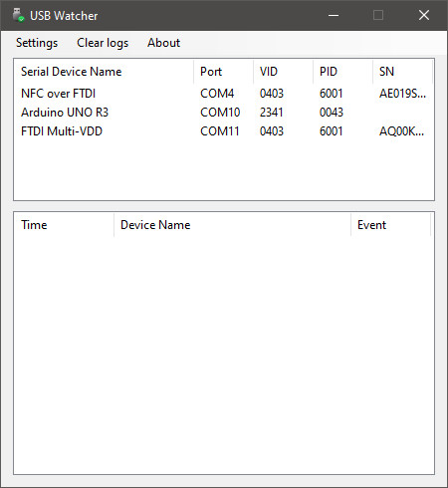Click the COM4 port cell

tap(217, 94)
